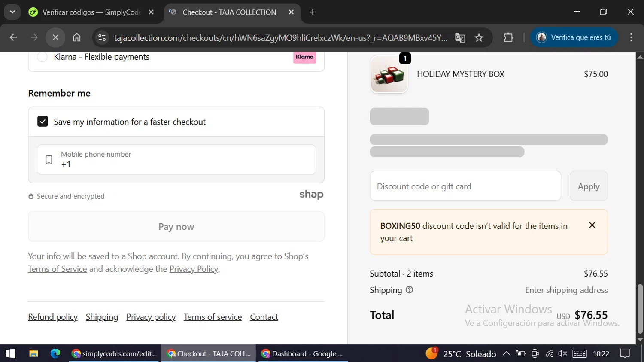
Task: Open the Extensions puzzle icon
Action: click(x=508, y=37)
